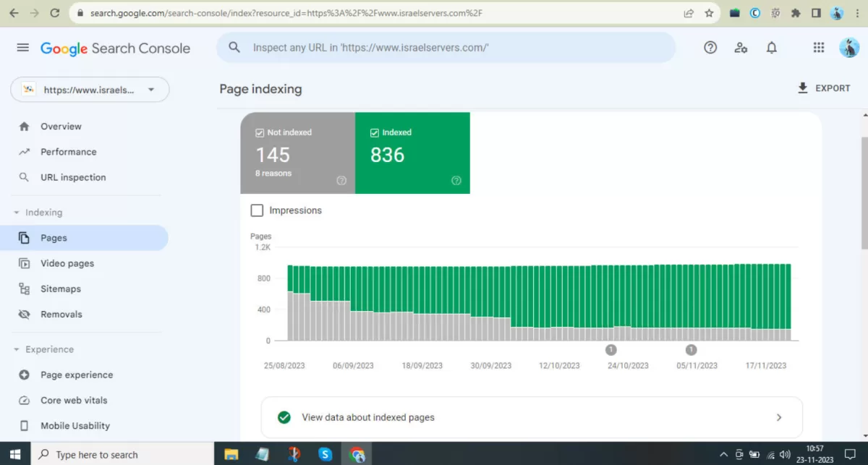Click the chevron on indexed pages row
The image size is (868, 465).
[779, 417]
